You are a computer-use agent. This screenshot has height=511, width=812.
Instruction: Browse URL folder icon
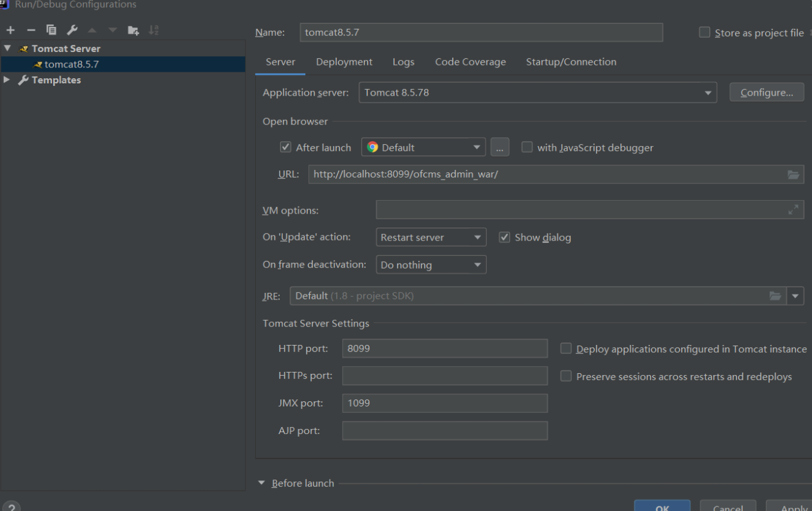pyautogui.click(x=793, y=174)
